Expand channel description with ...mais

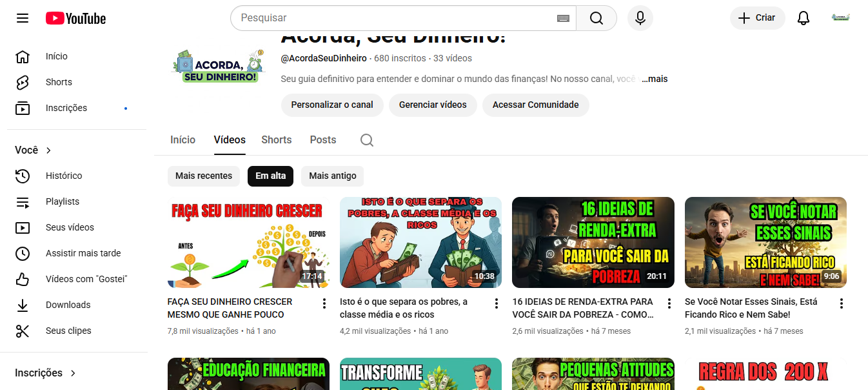click(x=655, y=79)
